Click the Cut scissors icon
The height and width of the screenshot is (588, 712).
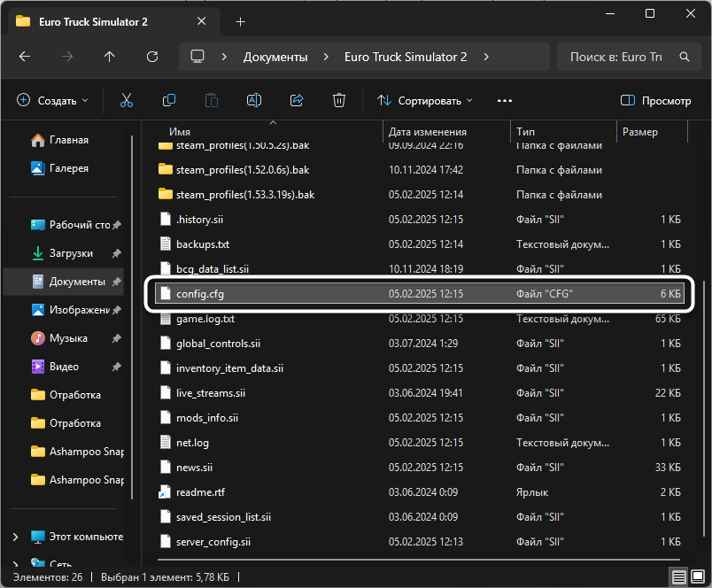[x=127, y=101]
